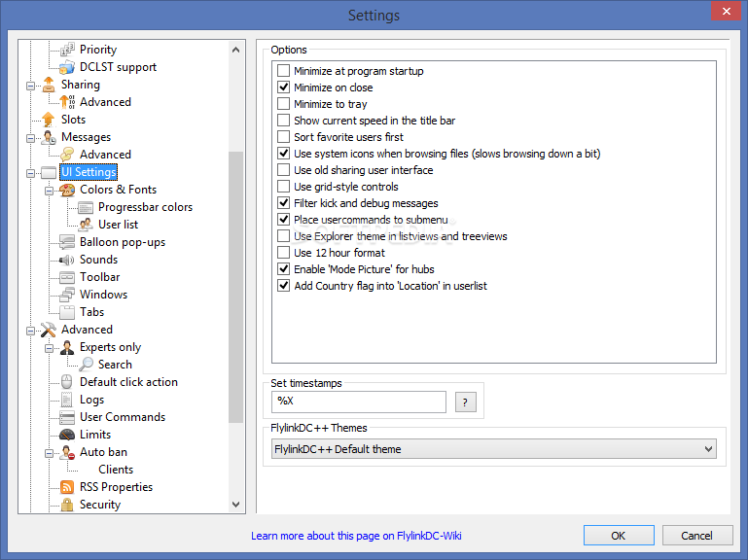Toggle Place usercommands to submenu

283,220
